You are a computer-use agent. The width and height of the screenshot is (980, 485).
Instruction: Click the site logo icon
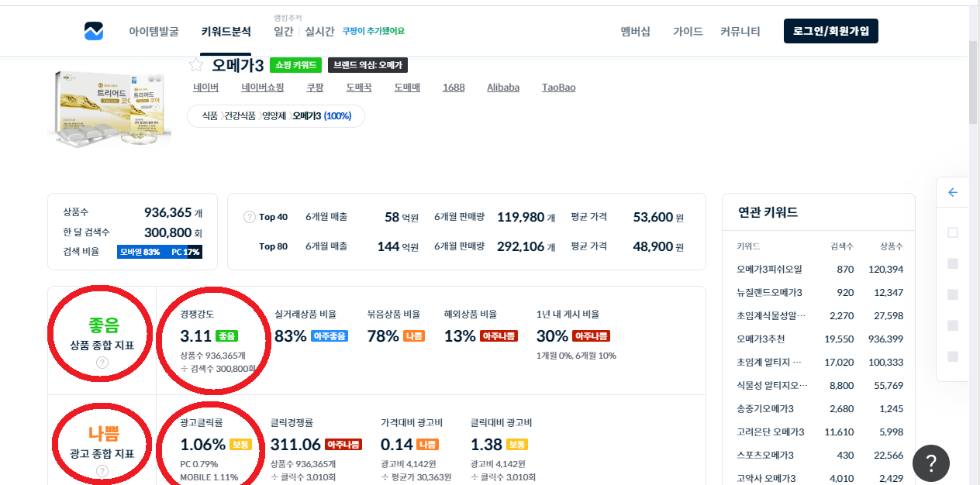click(94, 31)
